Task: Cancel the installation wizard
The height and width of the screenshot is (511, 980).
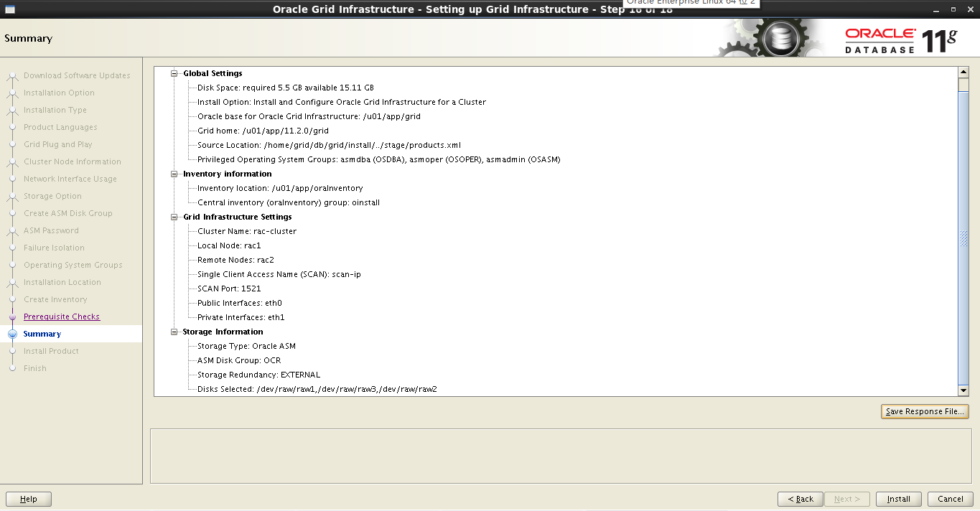Action: (951, 499)
